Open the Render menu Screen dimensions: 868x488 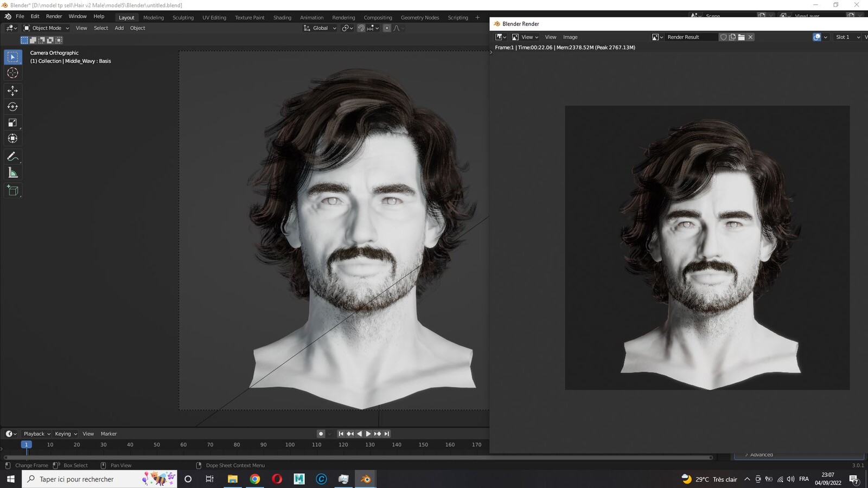(x=54, y=16)
